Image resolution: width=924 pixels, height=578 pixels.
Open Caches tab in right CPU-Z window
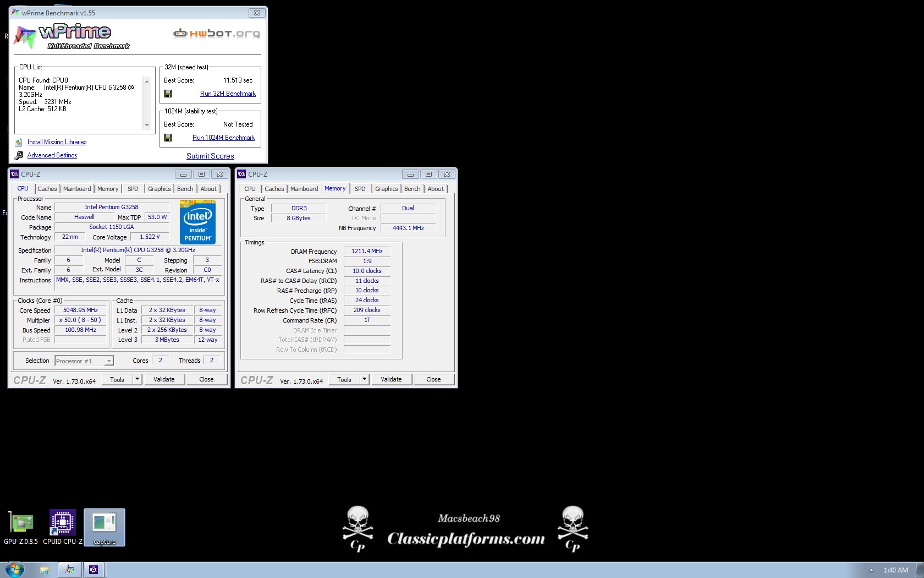[274, 189]
